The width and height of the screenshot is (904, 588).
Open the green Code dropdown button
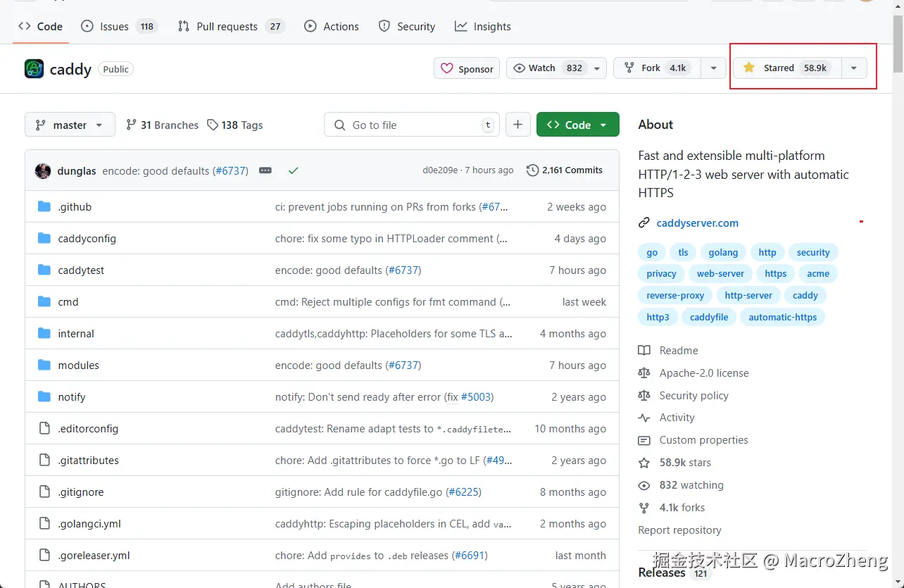(x=578, y=125)
